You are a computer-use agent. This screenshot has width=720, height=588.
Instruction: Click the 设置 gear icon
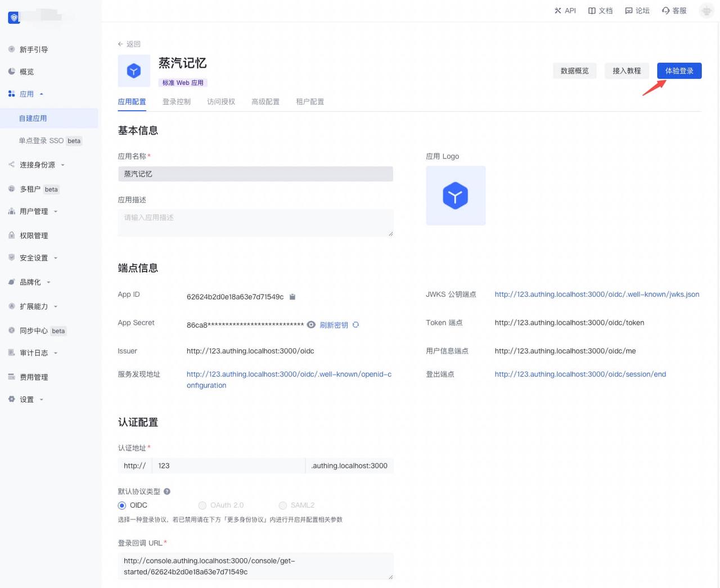click(11, 399)
